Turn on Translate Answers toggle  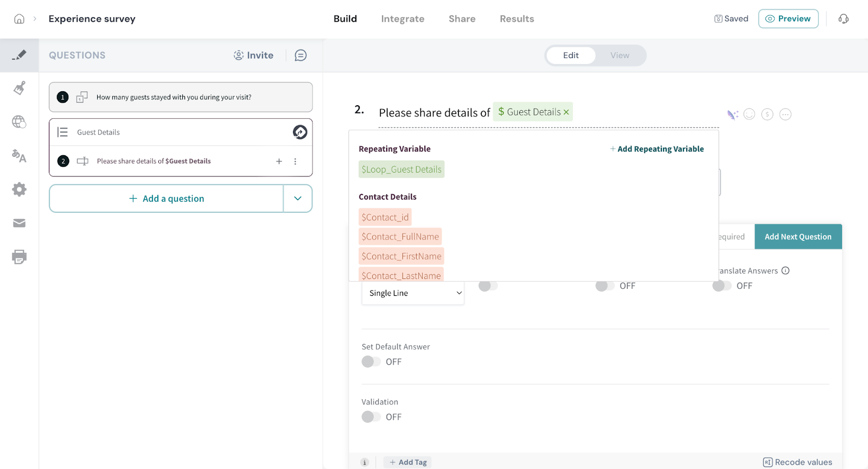point(722,286)
